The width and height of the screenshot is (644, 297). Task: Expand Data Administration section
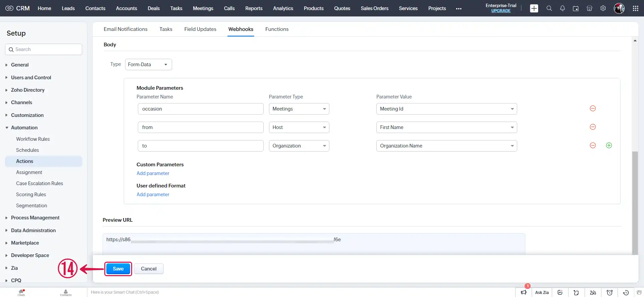(33, 230)
